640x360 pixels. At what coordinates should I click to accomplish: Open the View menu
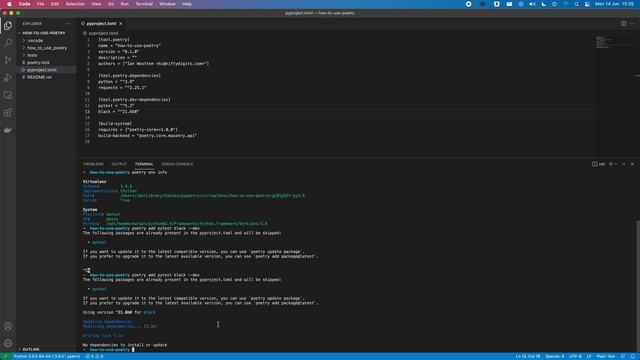[x=96, y=4]
